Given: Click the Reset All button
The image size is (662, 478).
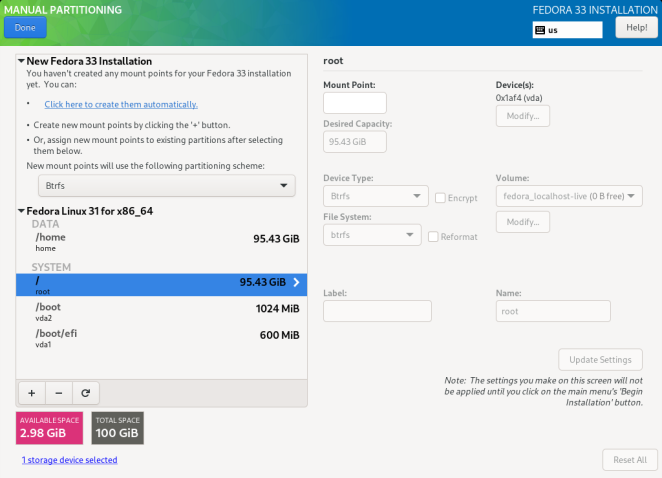Looking at the screenshot, I should pyautogui.click(x=630, y=460).
